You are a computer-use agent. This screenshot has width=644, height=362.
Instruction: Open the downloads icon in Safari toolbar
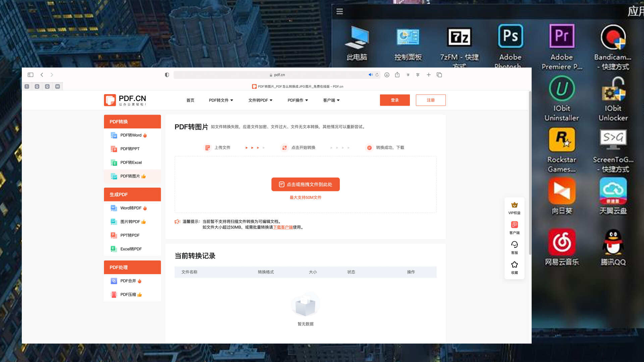pyautogui.click(x=387, y=75)
